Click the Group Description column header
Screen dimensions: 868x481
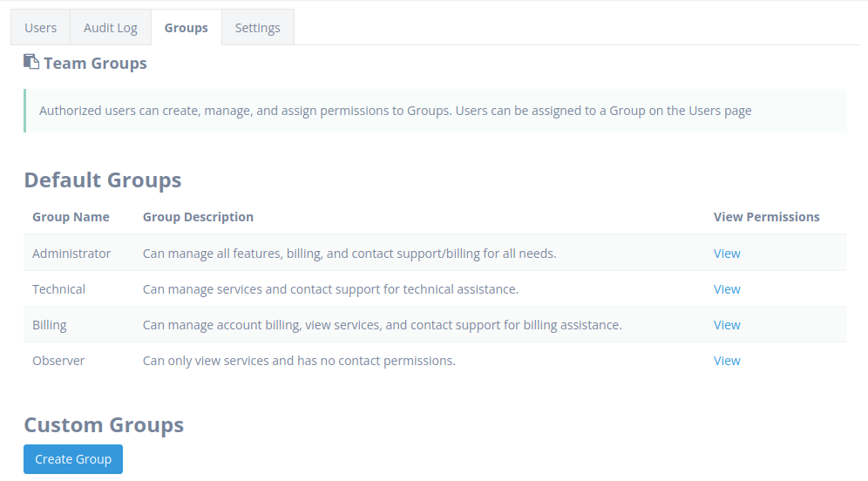(198, 217)
